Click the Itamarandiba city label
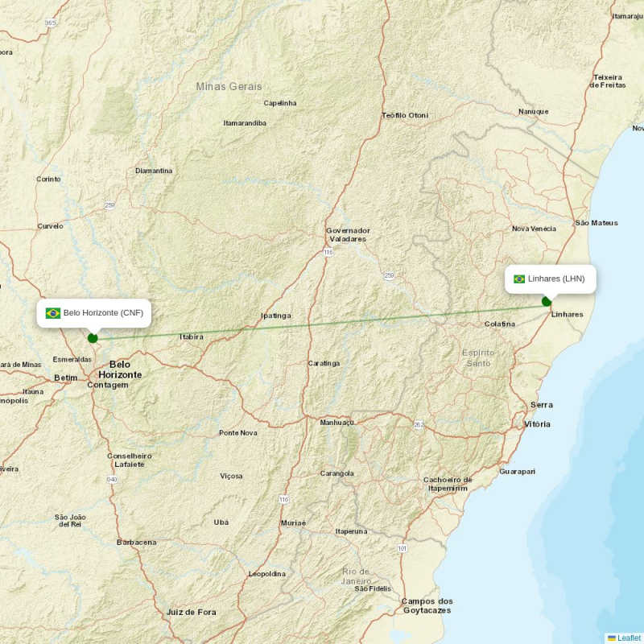 [x=245, y=123]
